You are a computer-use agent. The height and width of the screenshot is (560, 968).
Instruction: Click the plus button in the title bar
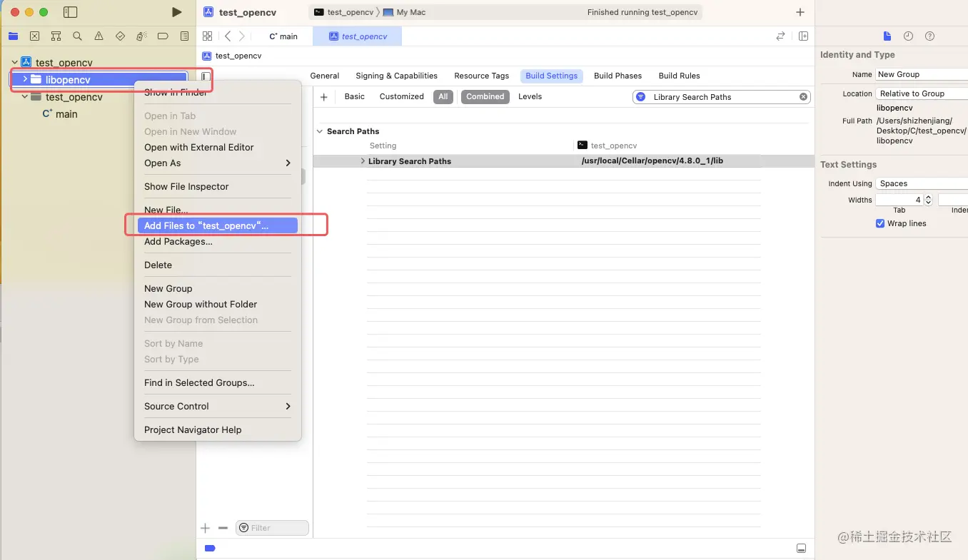(800, 12)
